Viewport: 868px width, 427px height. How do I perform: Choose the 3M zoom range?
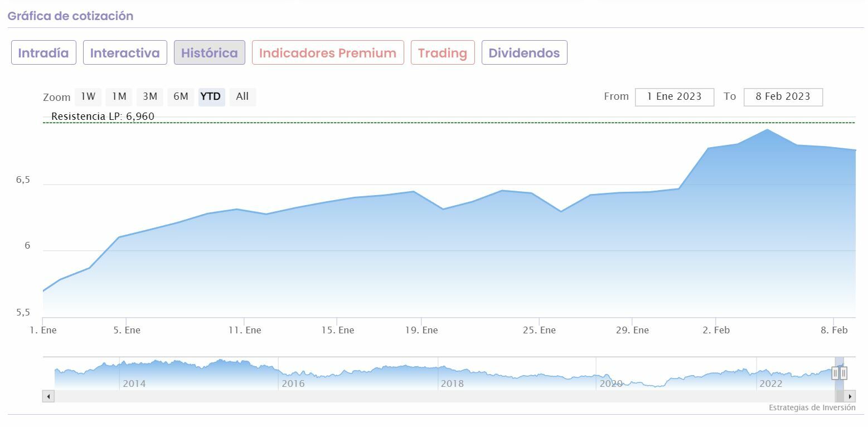coord(150,96)
